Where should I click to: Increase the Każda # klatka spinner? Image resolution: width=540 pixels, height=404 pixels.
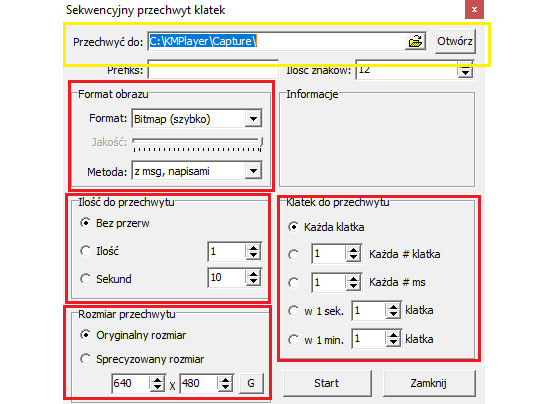(353, 250)
